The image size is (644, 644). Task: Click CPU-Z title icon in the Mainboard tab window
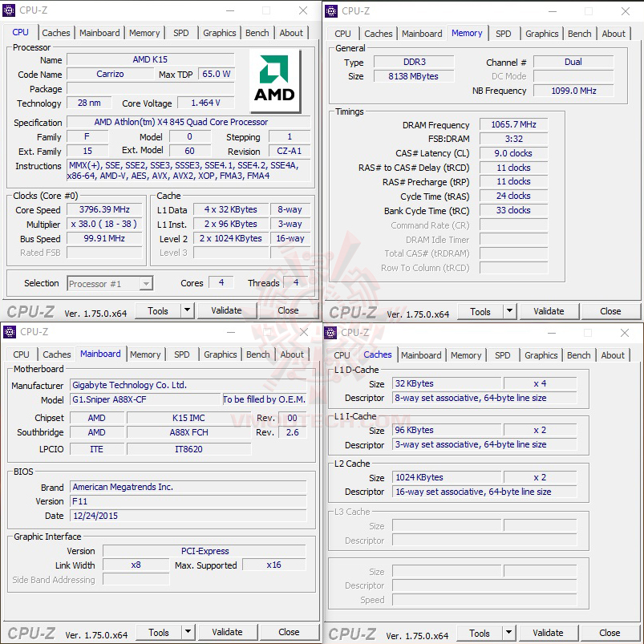pos(10,332)
